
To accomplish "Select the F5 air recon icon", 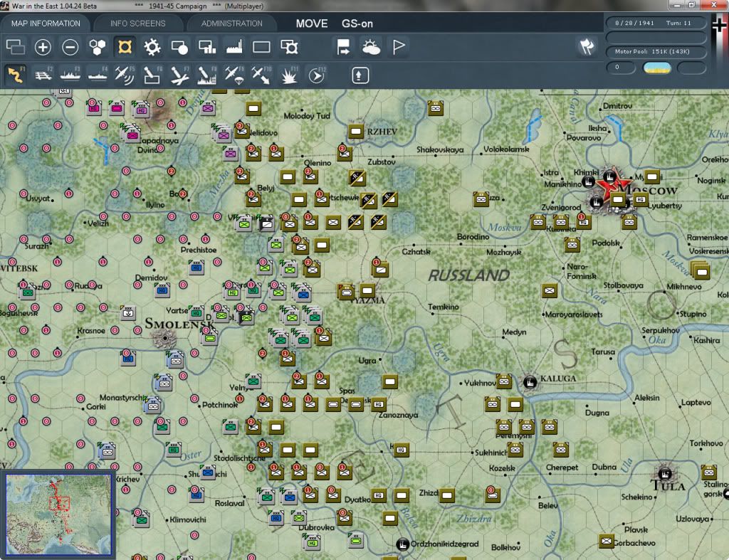I will 125,75.
